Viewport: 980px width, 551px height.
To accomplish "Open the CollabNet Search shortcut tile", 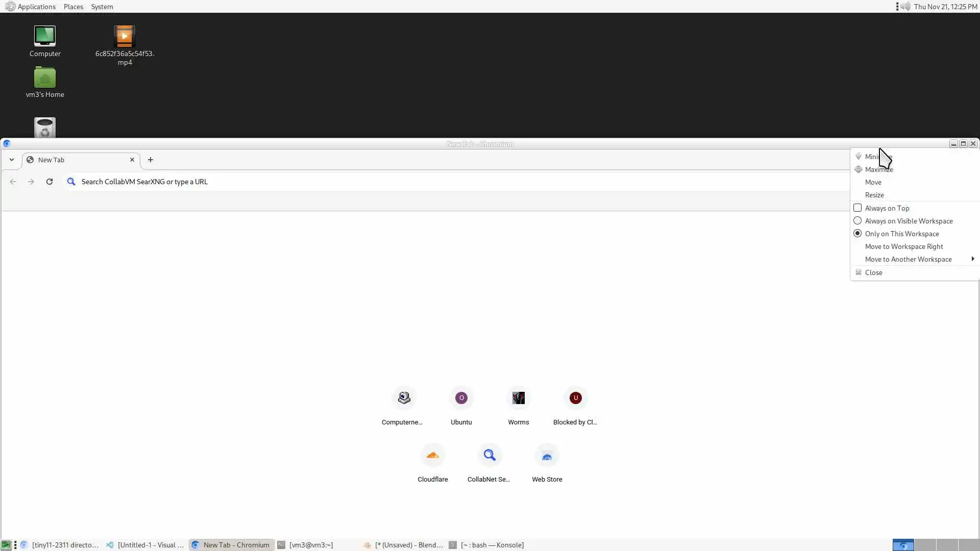I will click(x=489, y=456).
